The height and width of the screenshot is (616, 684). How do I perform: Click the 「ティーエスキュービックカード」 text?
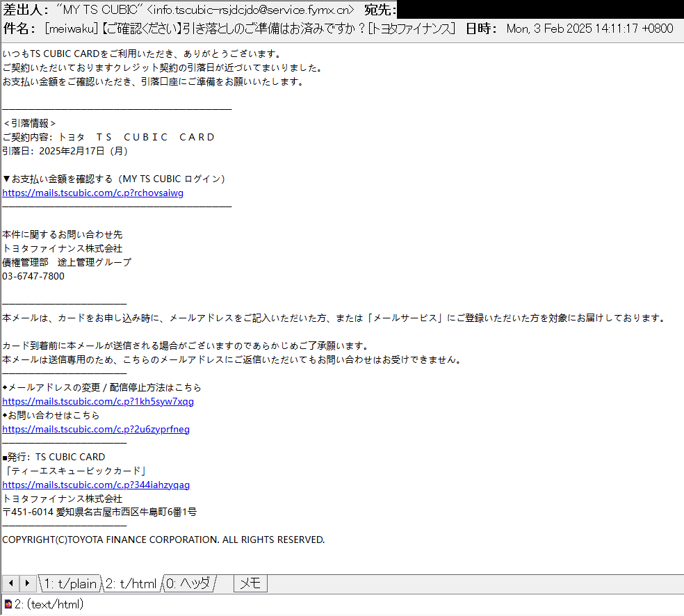(x=74, y=471)
